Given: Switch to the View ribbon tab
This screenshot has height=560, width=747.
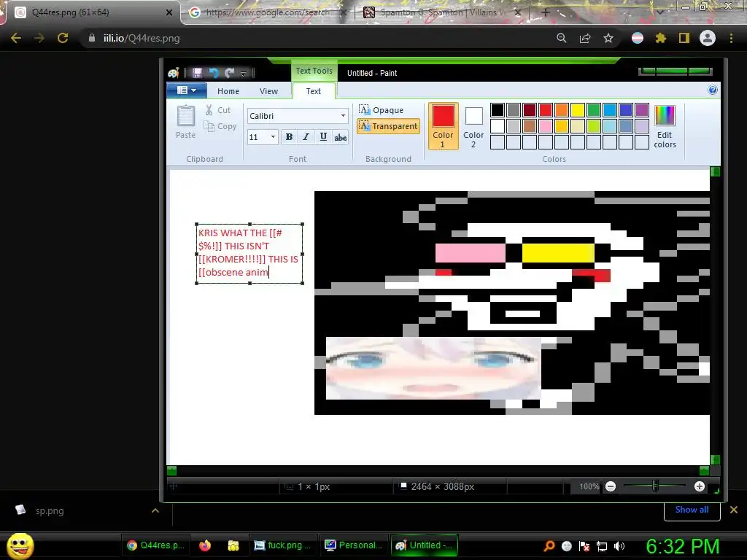Looking at the screenshot, I should pos(268,91).
